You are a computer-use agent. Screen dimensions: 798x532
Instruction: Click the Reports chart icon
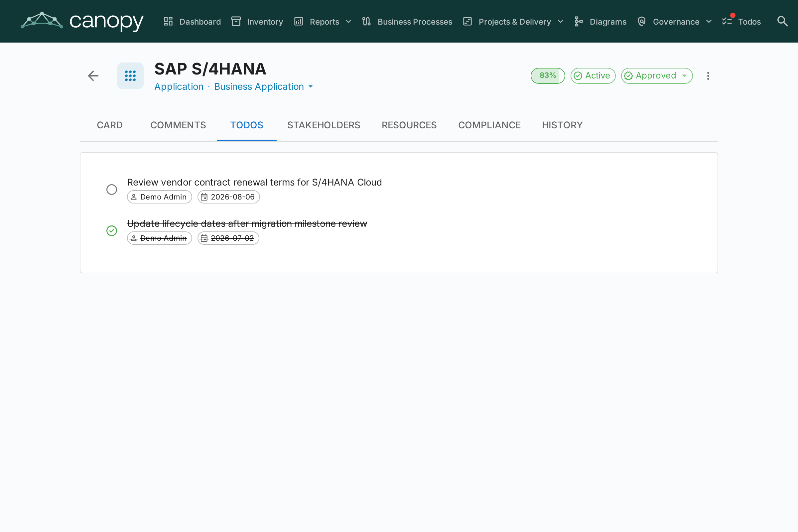click(x=299, y=21)
